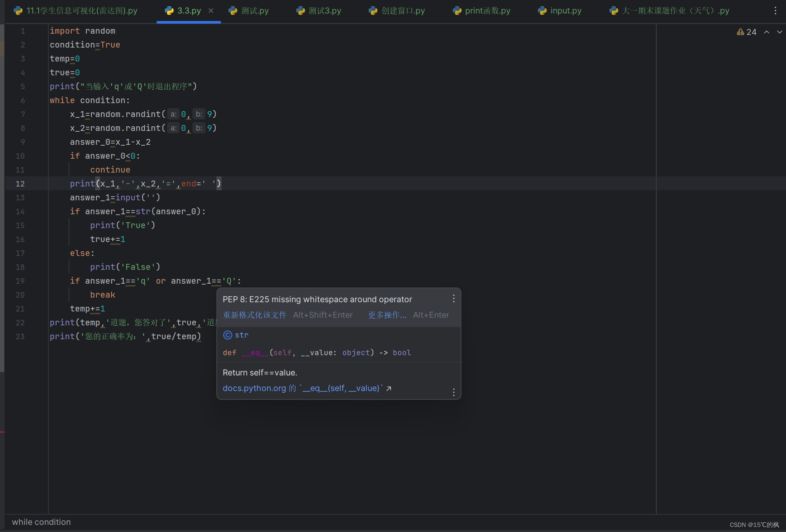Open docs.python.org __eq__ documentation link
Viewport: 786px width, 532px height.
(x=307, y=388)
